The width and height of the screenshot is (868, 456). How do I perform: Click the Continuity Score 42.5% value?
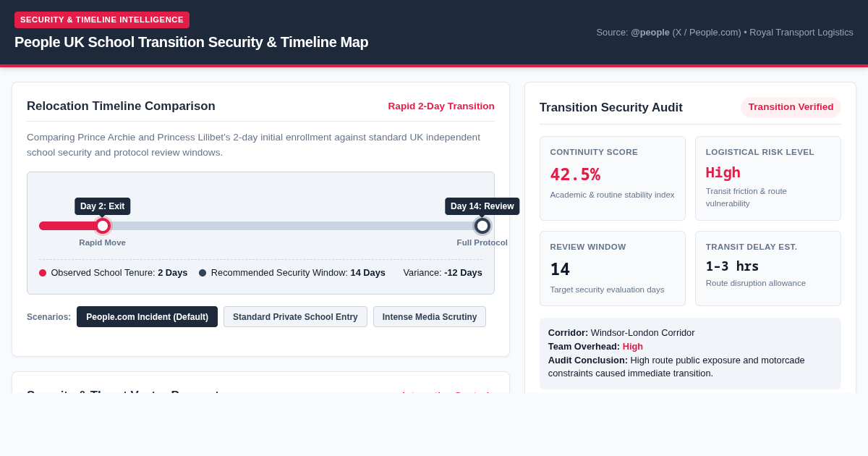coord(575,174)
